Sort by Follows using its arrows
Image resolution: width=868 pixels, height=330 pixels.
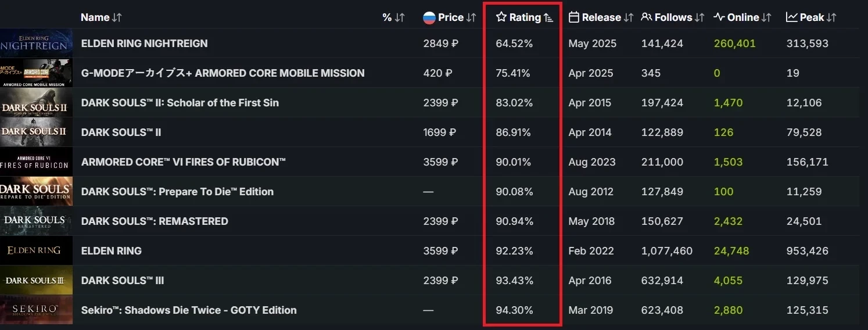700,17
